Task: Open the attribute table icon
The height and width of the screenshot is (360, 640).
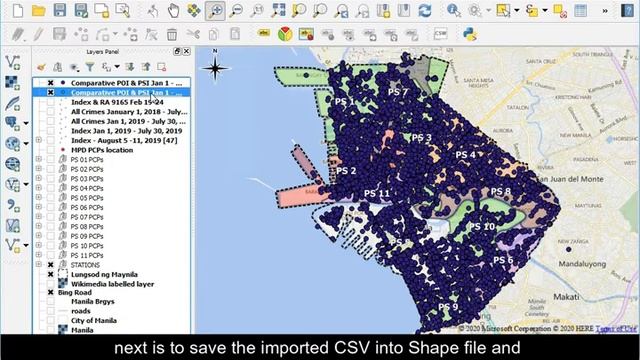Action: point(580,11)
